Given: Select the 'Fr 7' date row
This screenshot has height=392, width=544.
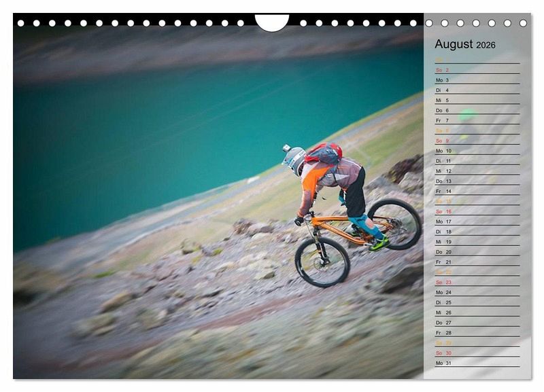Looking at the screenshot, I should [477, 120].
